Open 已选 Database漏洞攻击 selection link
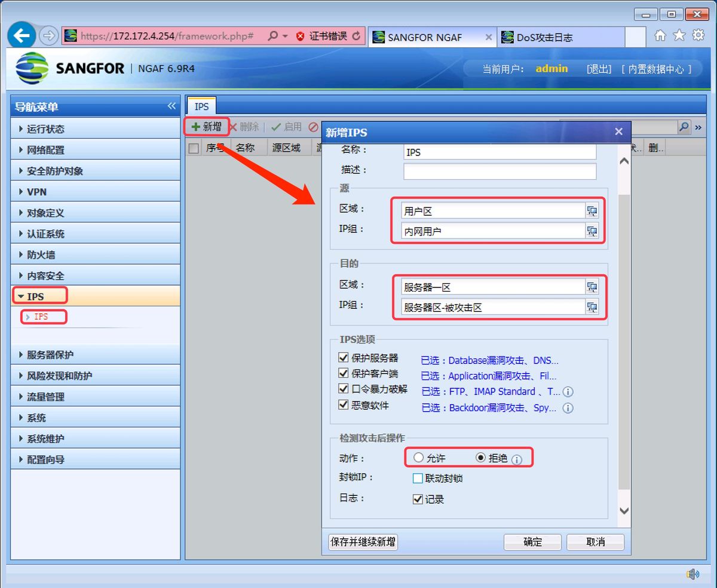This screenshot has height=588, width=717. coord(490,360)
